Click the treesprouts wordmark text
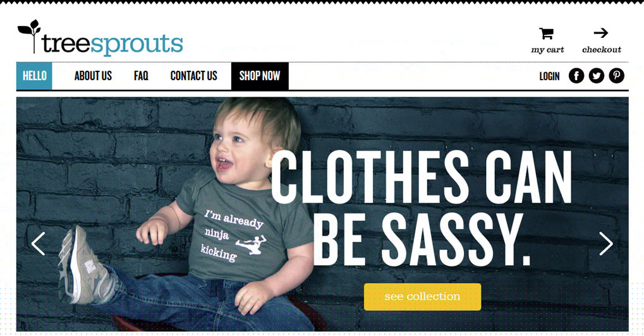Image resolution: width=644 pixels, height=336 pixels. click(112, 44)
